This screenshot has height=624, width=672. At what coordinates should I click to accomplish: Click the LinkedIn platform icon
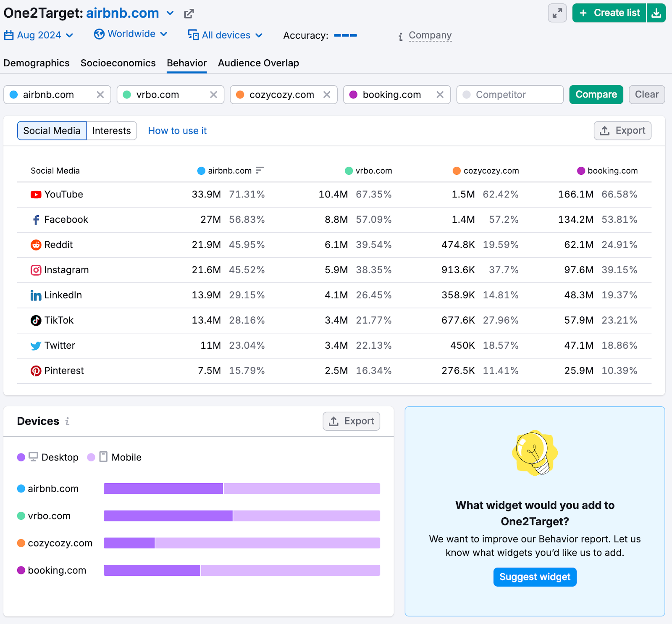[36, 295]
